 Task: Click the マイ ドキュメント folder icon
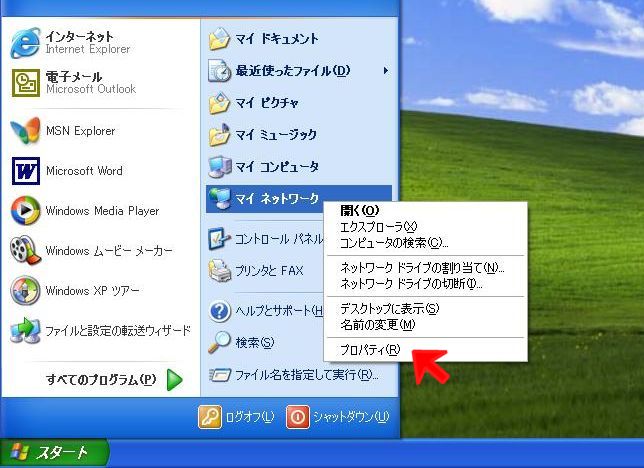tap(219, 39)
